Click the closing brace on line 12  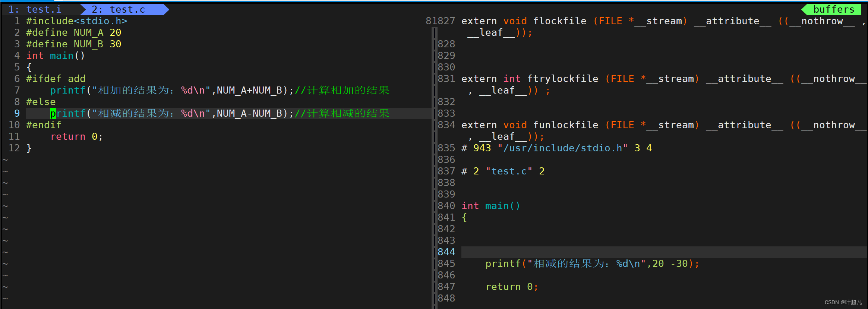pyautogui.click(x=29, y=148)
